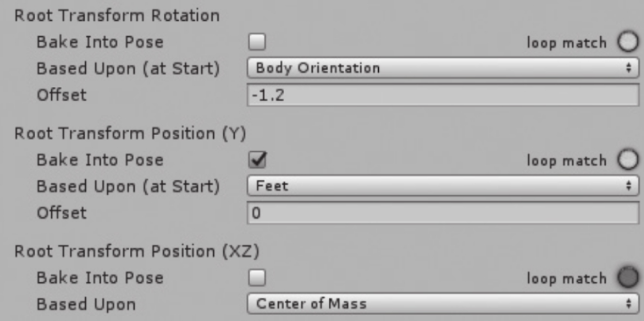
Task: Open the Feet dropdown
Action: point(442,186)
